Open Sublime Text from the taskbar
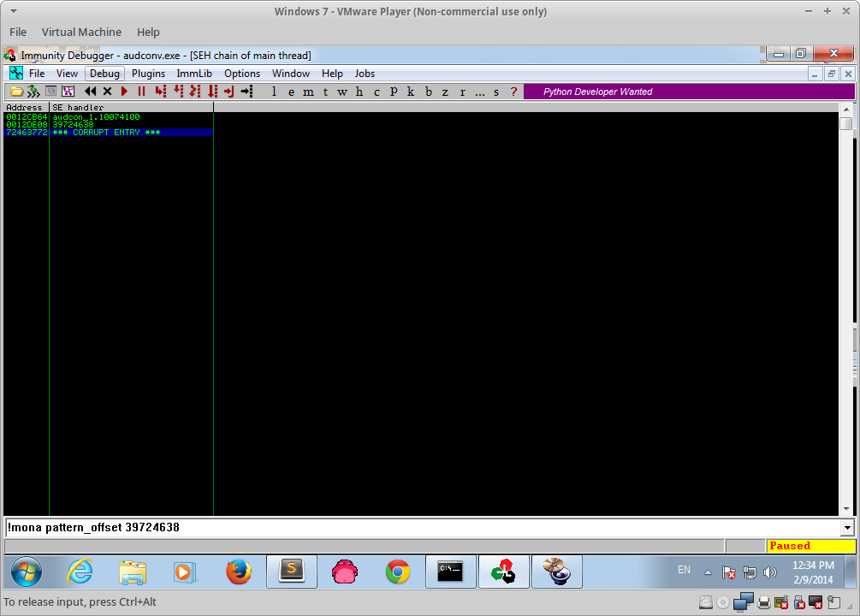 pos(291,572)
